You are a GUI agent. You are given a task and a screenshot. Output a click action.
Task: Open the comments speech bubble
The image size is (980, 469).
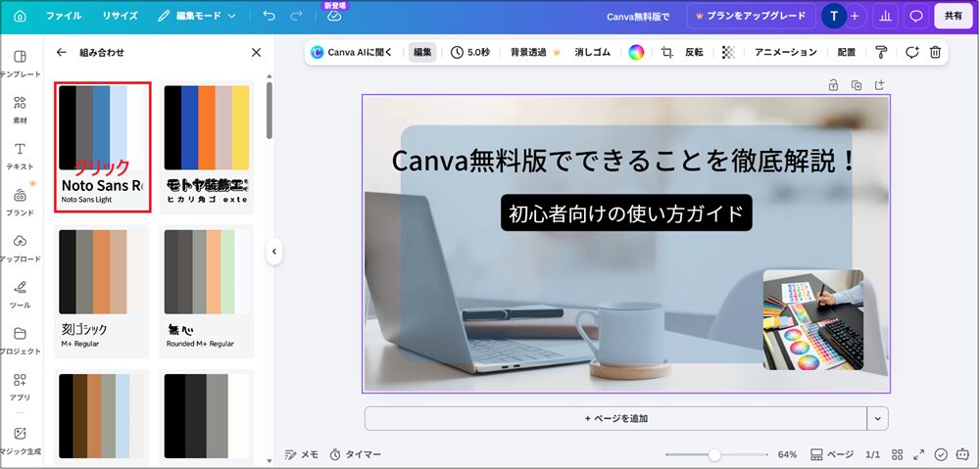(916, 17)
